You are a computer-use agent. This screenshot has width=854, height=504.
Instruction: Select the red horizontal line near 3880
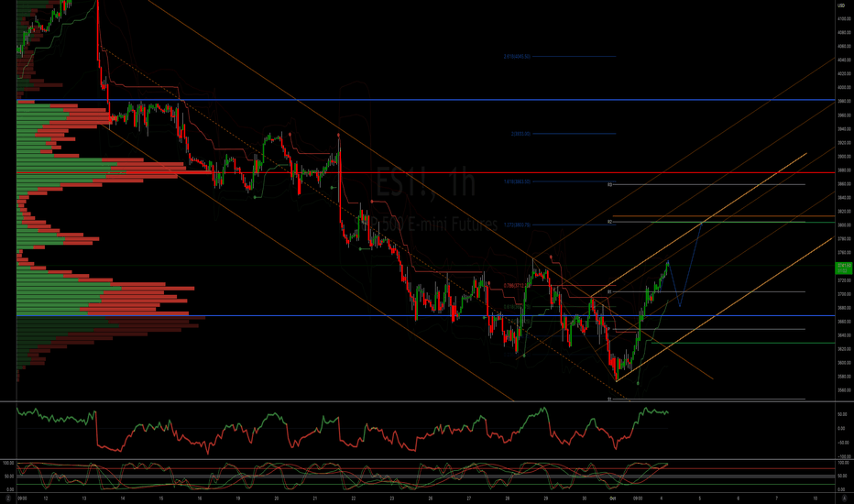425,172
